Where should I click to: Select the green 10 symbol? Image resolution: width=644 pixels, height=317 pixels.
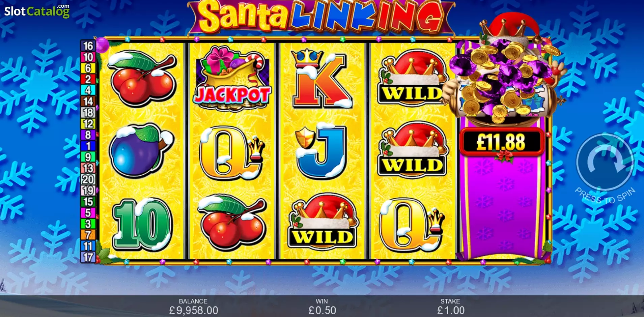[x=143, y=224]
